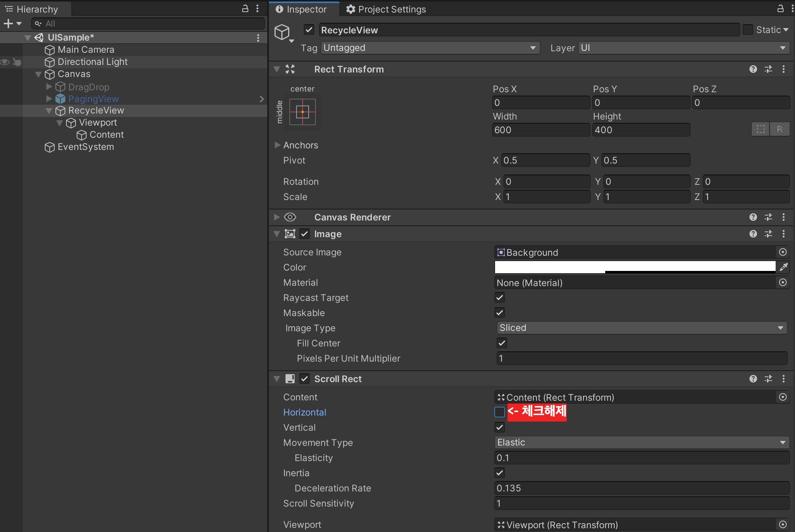Toggle Fill Center checkbox

(x=502, y=343)
